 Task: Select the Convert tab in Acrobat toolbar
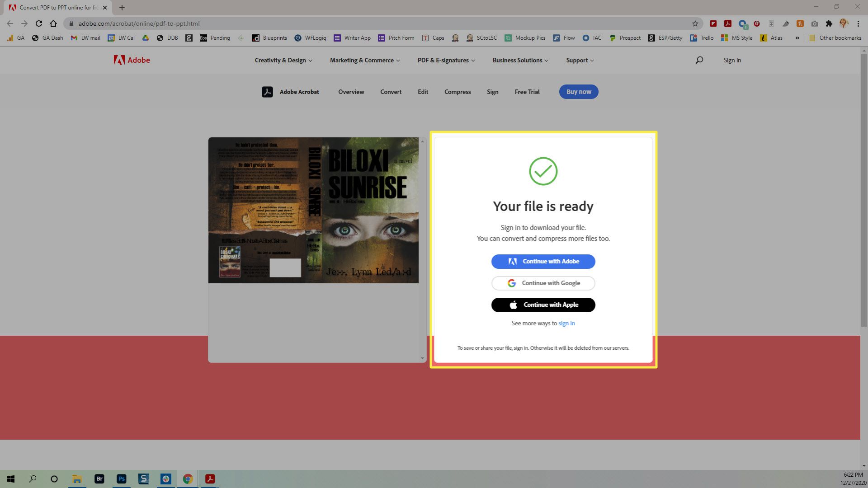[x=391, y=92]
